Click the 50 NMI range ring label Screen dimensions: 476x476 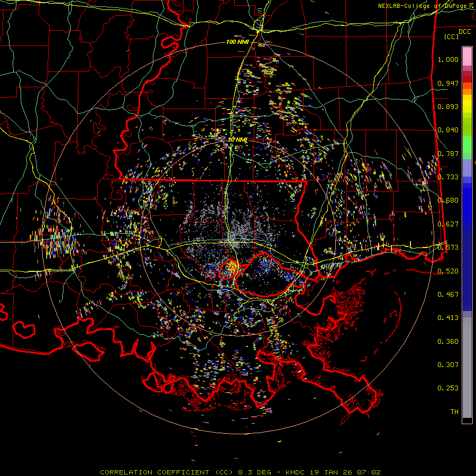(237, 139)
